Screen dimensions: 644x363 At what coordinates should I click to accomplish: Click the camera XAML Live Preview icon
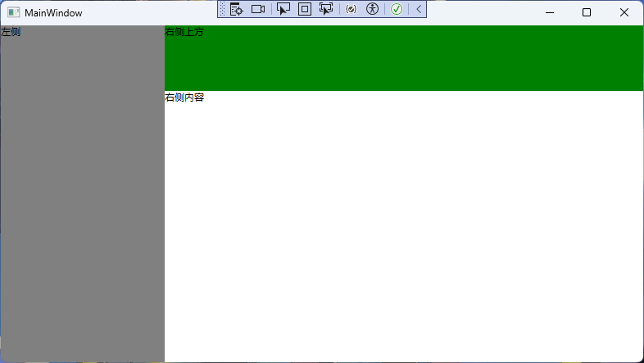tap(258, 9)
